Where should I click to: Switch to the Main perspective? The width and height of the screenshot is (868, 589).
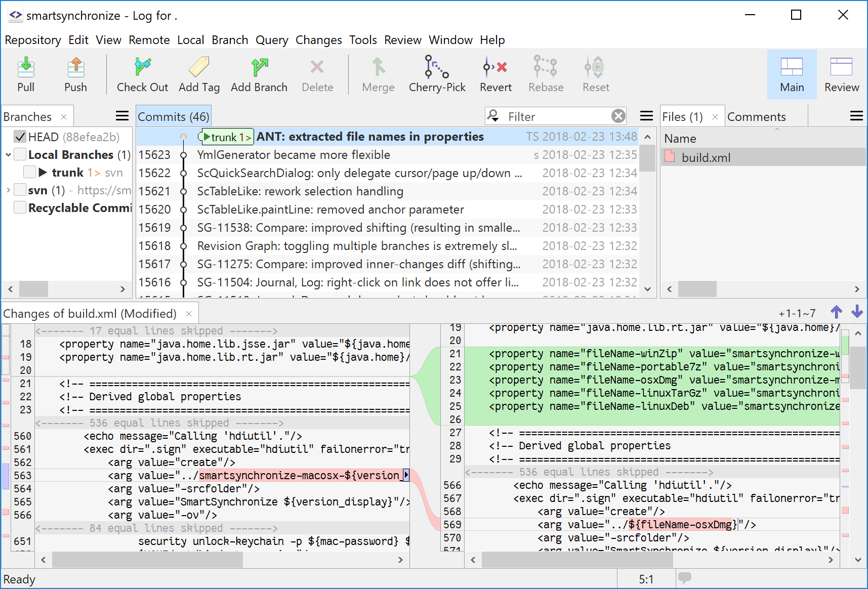[x=792, y=74]
